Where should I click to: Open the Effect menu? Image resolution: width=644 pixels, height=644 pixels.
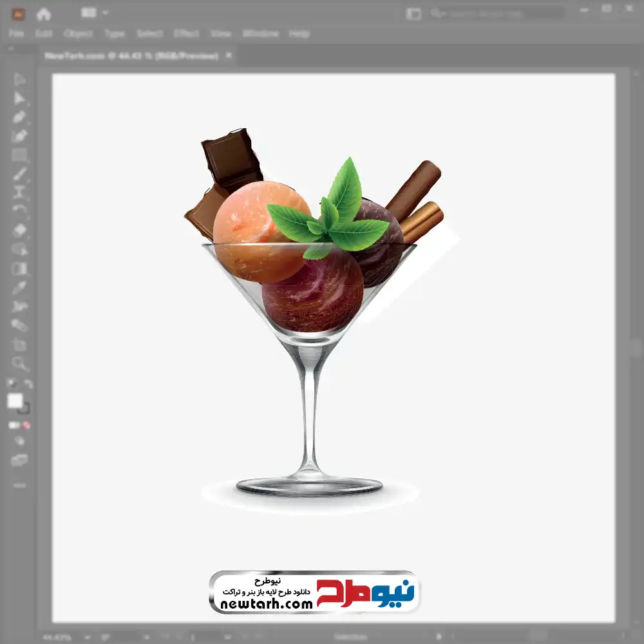point(186,33)
